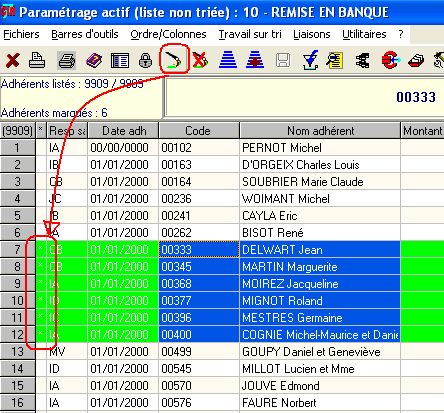
Task: Click the Montant column header
Action: pyautogui.click(x=422, y=131)
